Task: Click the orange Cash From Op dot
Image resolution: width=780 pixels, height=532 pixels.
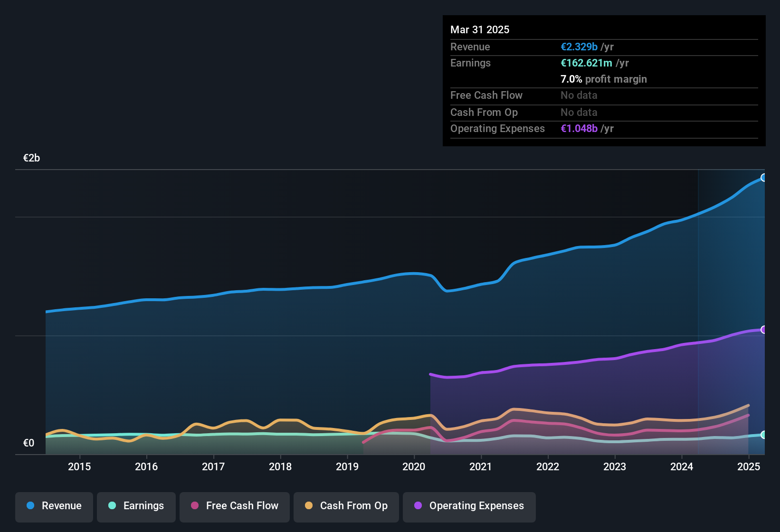Action: (309, 506)
